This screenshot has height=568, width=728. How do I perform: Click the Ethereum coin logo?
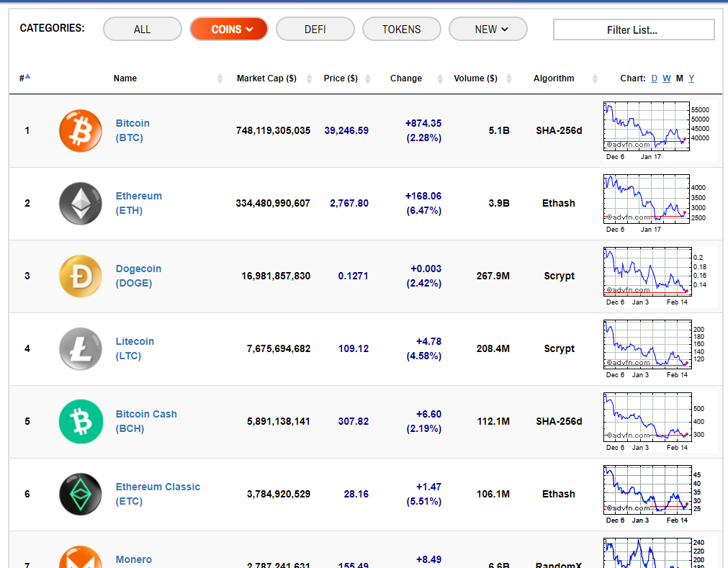coord(81,203)
